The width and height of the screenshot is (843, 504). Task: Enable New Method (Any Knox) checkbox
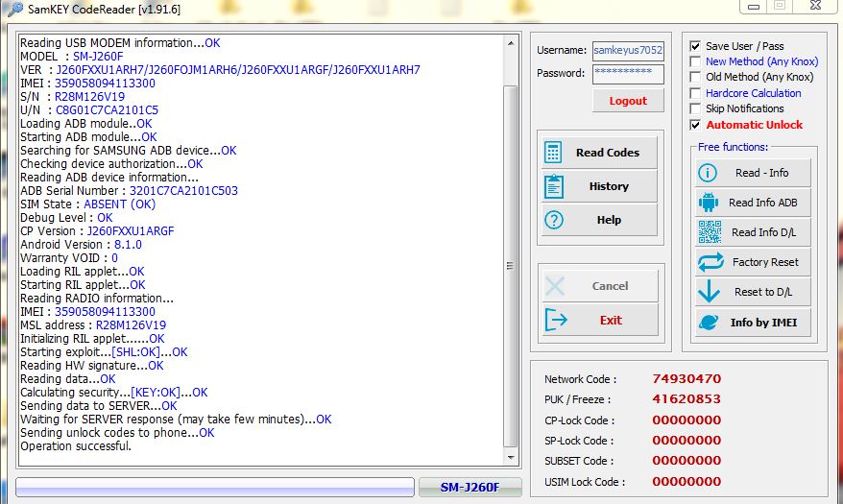[695, 61]
